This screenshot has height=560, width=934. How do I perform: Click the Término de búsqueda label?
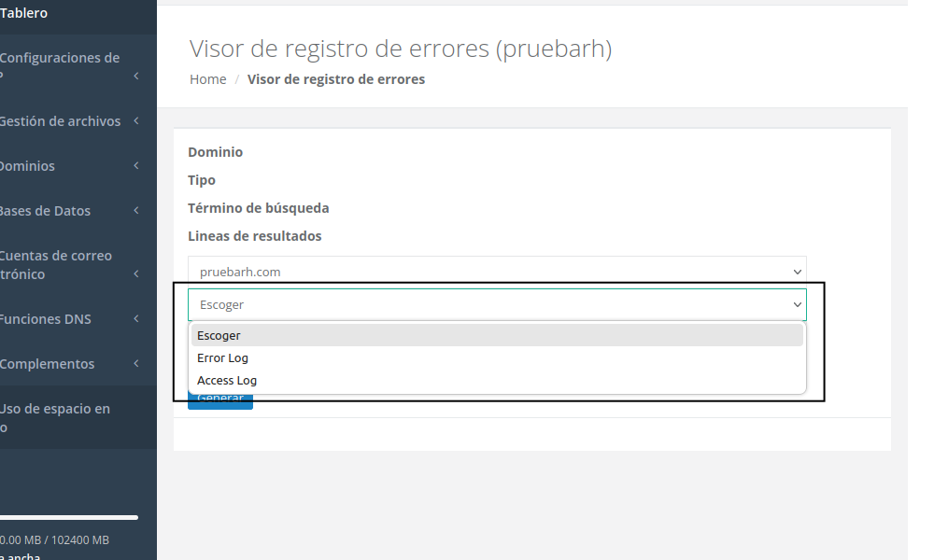(x=258, y=208)
